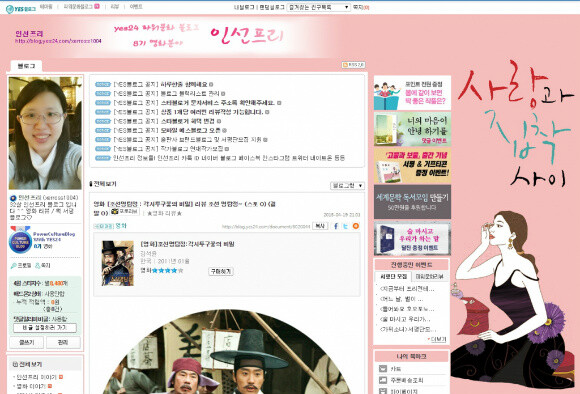Screen dimensions: 580x394
Task: Click the YES blog logo in the top bar
Action: tap(21, 9)
